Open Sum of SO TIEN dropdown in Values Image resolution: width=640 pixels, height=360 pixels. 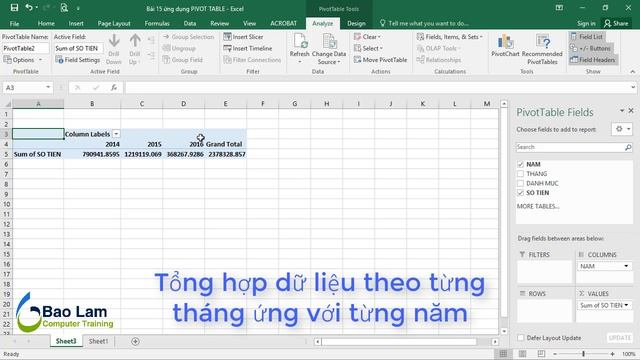tap(626, 305)
